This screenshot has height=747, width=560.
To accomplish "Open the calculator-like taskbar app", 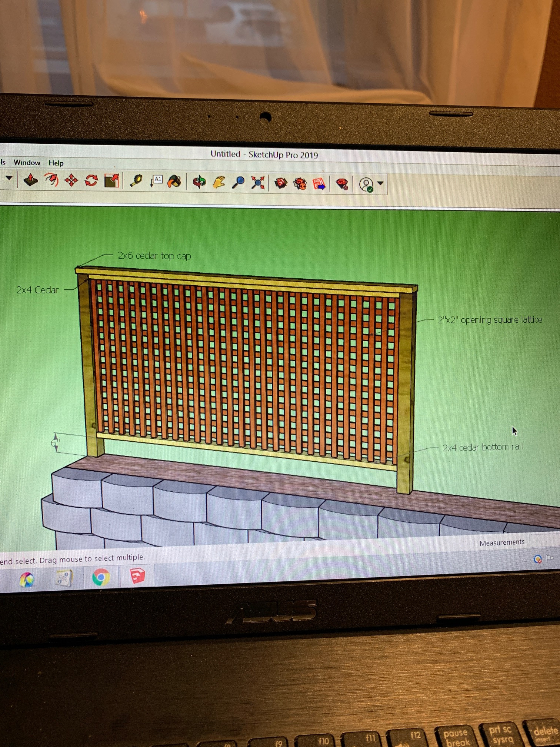I will [x=64, y=578].
